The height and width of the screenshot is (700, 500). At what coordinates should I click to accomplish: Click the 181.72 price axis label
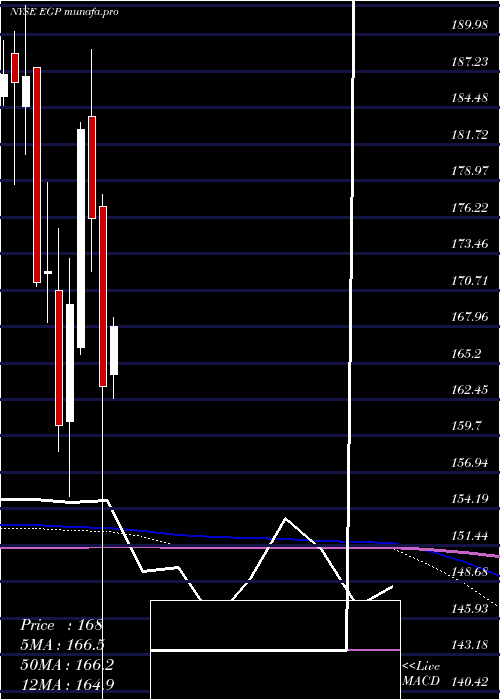click(470, 134)
